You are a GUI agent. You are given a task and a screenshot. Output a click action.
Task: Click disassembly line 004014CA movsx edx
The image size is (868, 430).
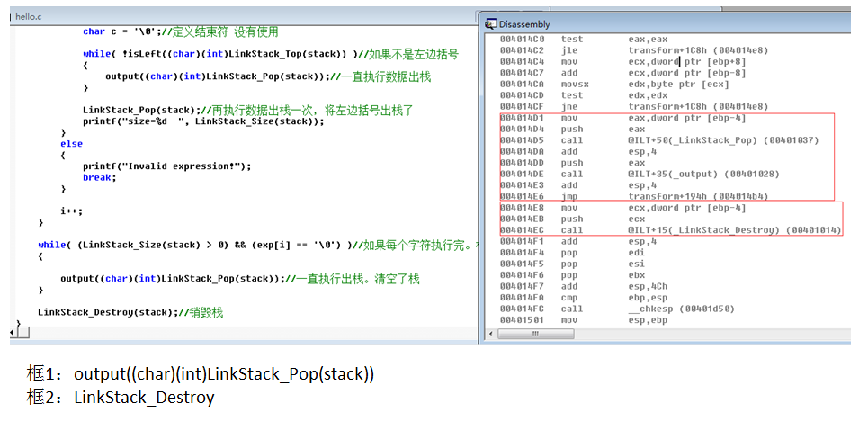614,85
